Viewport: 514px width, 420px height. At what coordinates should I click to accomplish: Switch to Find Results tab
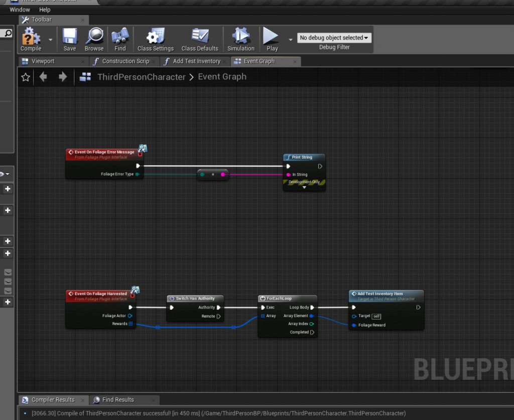tap(118, 400)
